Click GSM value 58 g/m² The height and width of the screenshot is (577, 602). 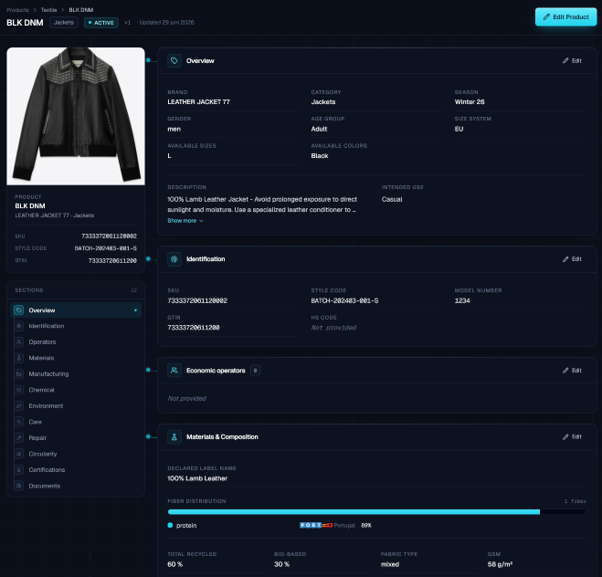click(500, 564)
